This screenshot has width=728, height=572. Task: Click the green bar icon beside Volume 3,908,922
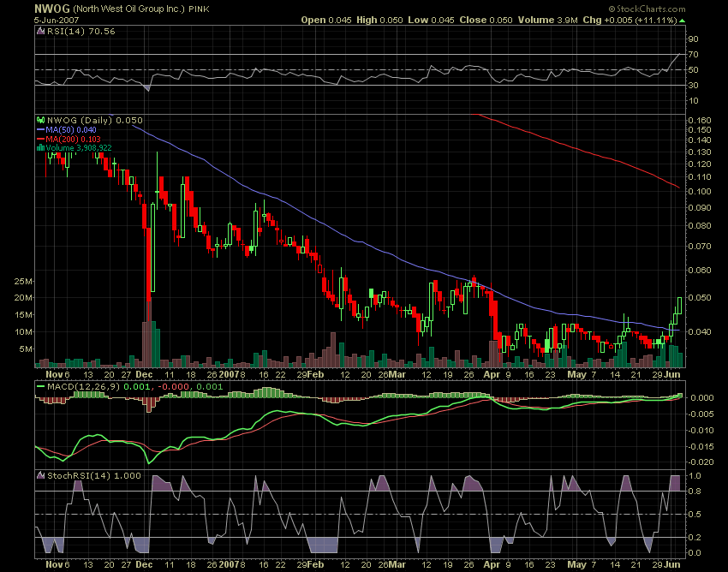[x=40, y=148]
